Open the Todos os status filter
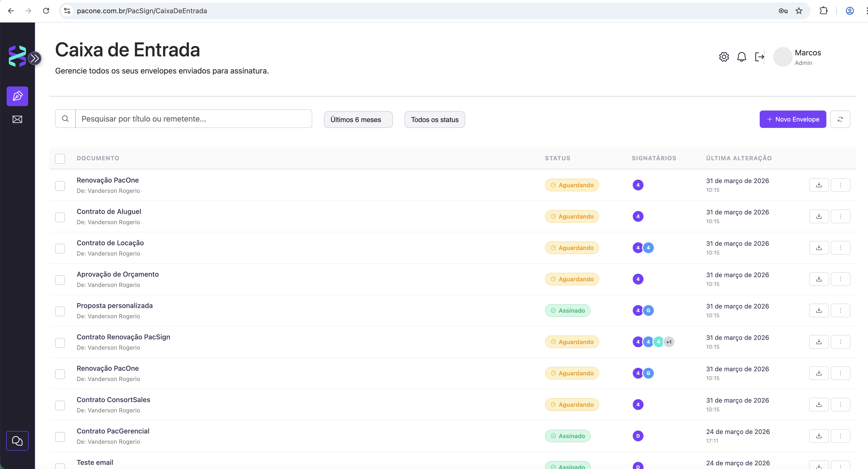The image size is (868, 469). click(x=435, y=120)
